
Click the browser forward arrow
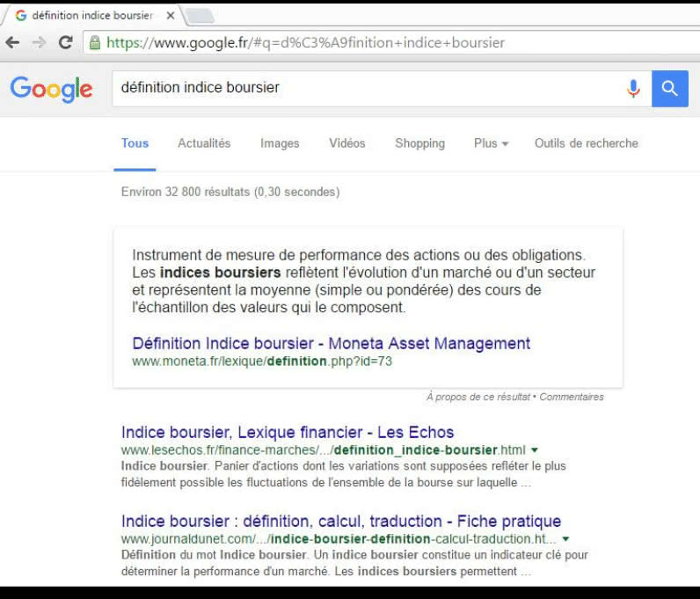[40, 42]
